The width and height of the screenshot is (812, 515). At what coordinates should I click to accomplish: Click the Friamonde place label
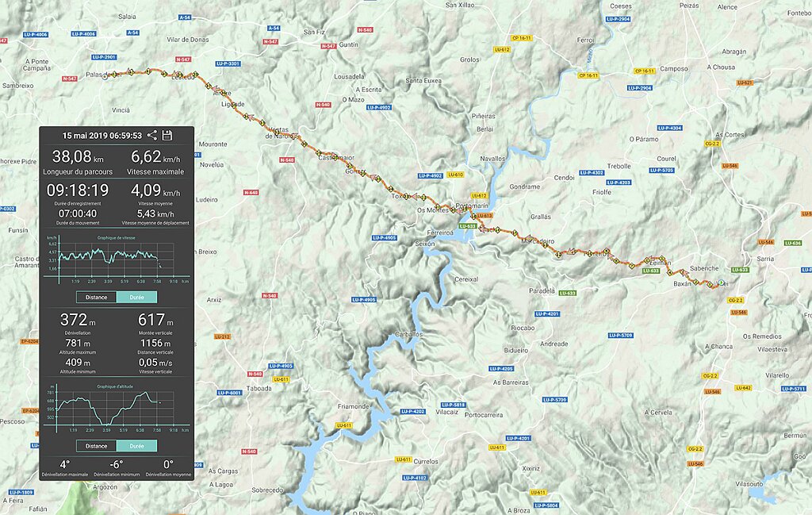354,407
